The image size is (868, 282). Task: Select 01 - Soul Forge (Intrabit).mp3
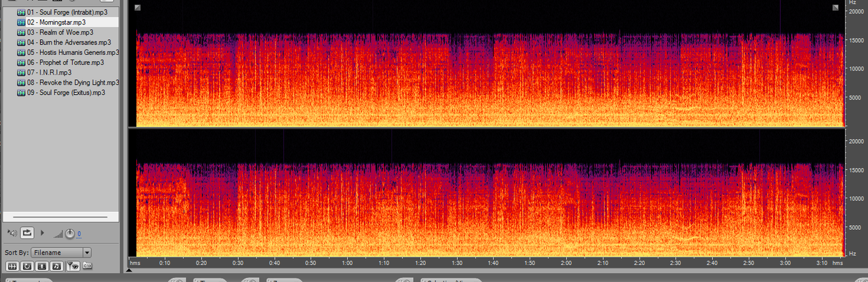click(x=67, y=12)
